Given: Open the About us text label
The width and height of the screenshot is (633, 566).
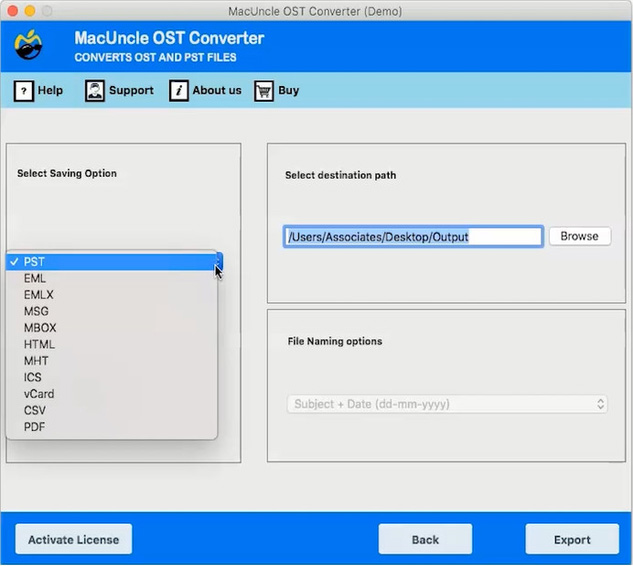Looking at the screenshot, I should [x=217, y=90].
